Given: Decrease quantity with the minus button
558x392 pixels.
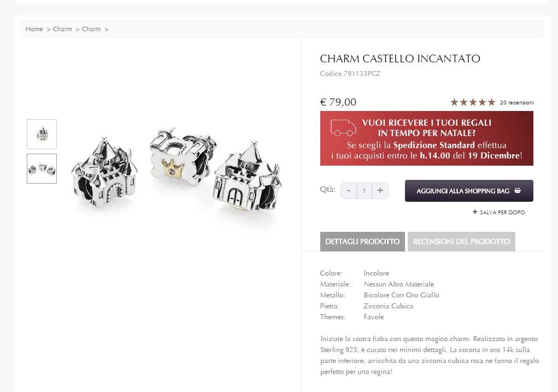Looking at the screenshot, I should point(349,191).
